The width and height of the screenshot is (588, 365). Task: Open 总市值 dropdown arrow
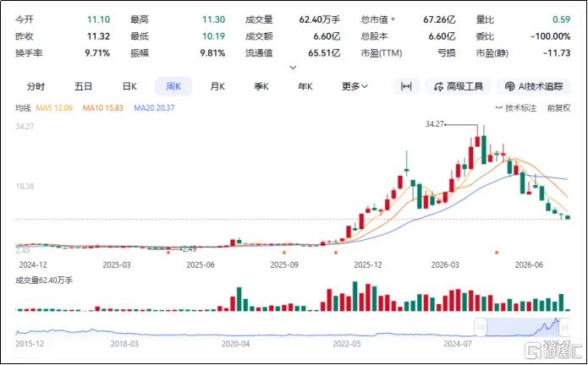coord(393,19)
